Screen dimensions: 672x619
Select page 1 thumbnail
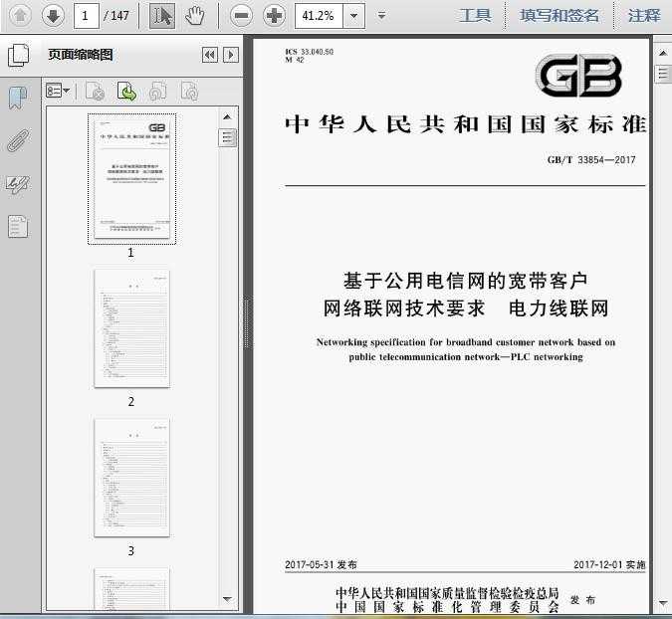[x=132, y=178]
